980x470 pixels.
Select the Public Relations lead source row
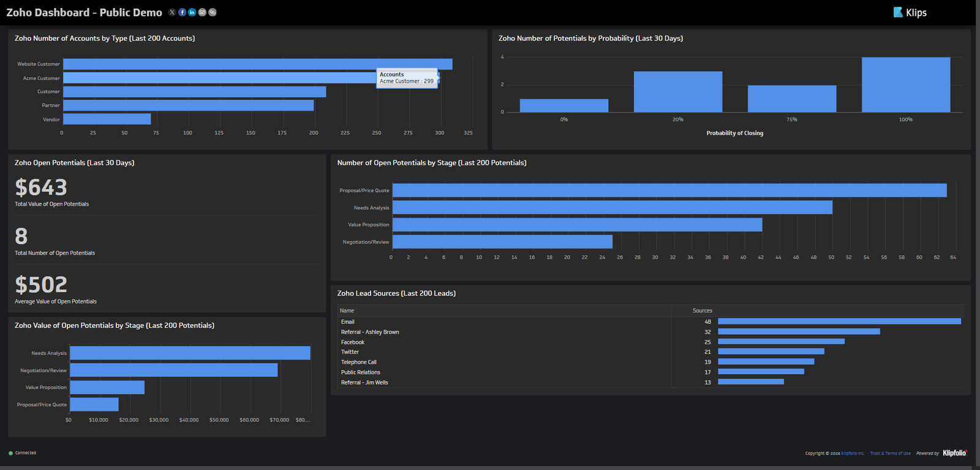(650, 372)
